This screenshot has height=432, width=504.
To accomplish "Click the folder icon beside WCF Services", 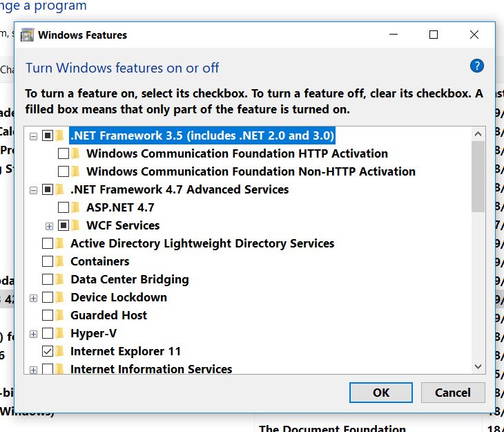I will click(x=75, y=225).
